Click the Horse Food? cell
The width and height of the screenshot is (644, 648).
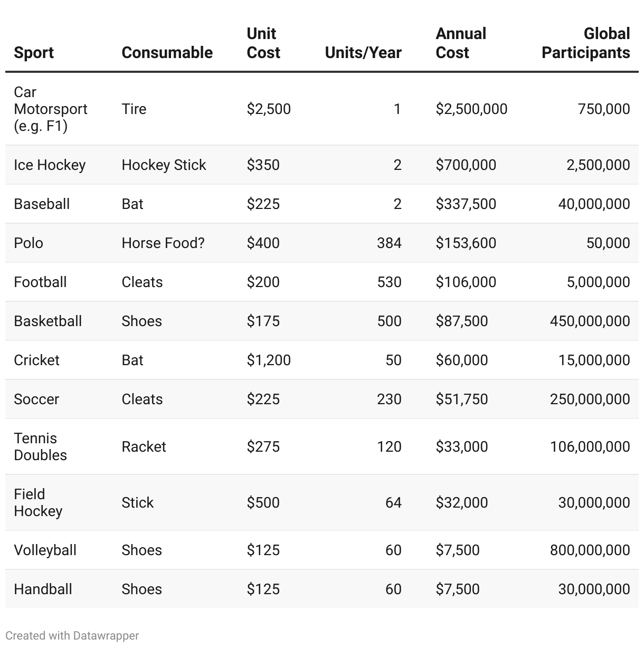[x=163, y=243]
